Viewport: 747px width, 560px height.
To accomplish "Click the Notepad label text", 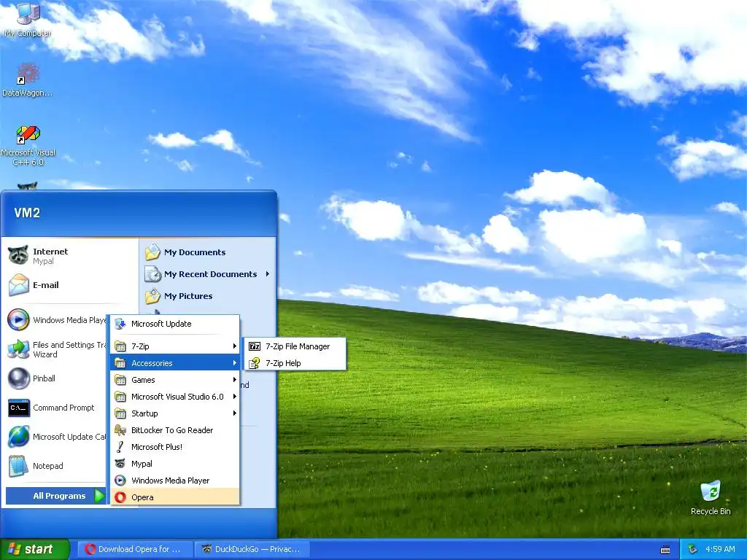I will pos(47,466).
